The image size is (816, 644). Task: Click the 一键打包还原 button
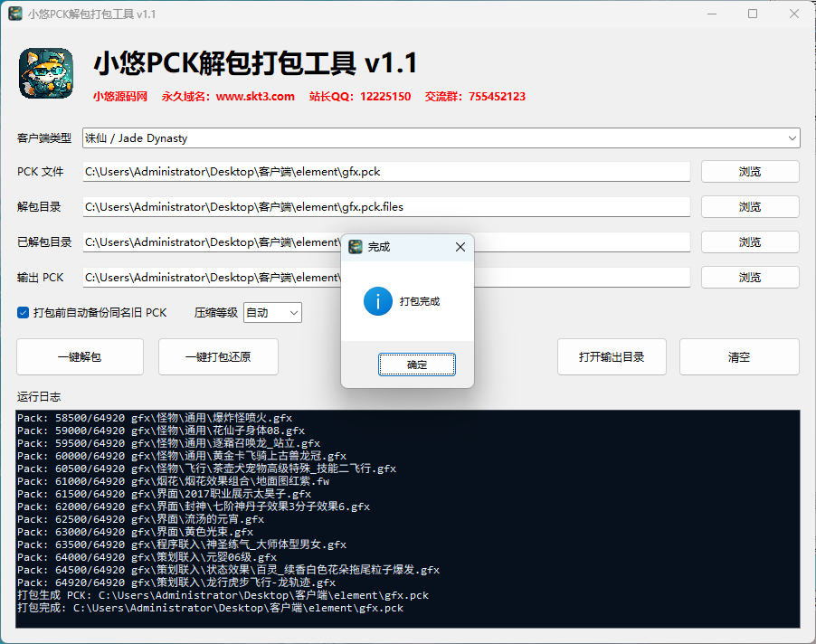(218, 357)
